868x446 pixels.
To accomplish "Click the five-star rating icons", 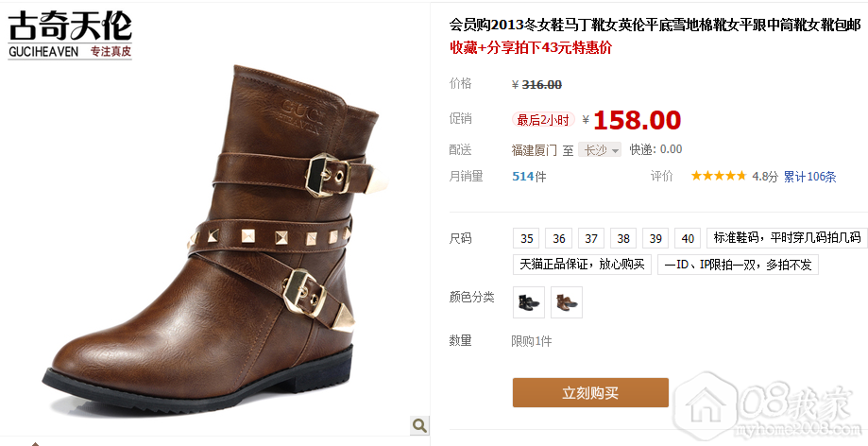I will (x=719, y=176).
